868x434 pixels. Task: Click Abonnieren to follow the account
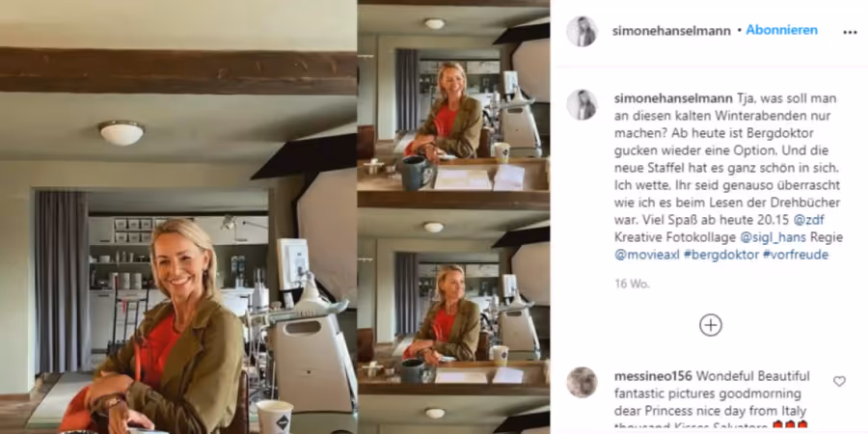[x=781, y=31]
